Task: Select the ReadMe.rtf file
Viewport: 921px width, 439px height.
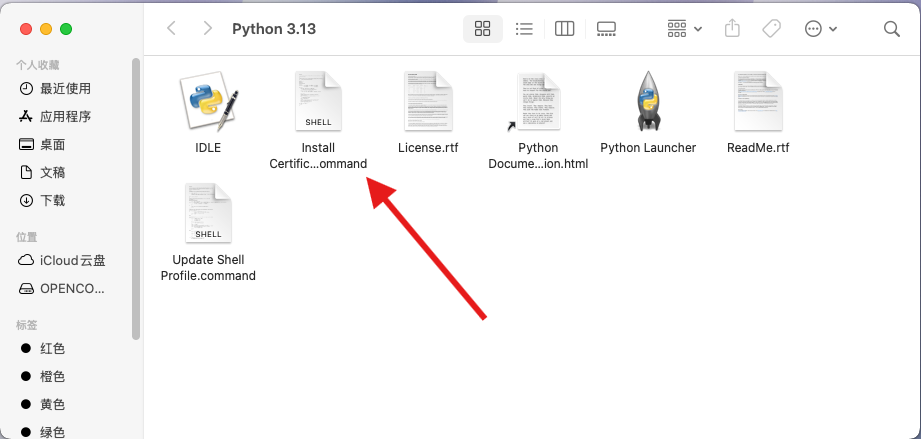Action: tap(758, 102)
